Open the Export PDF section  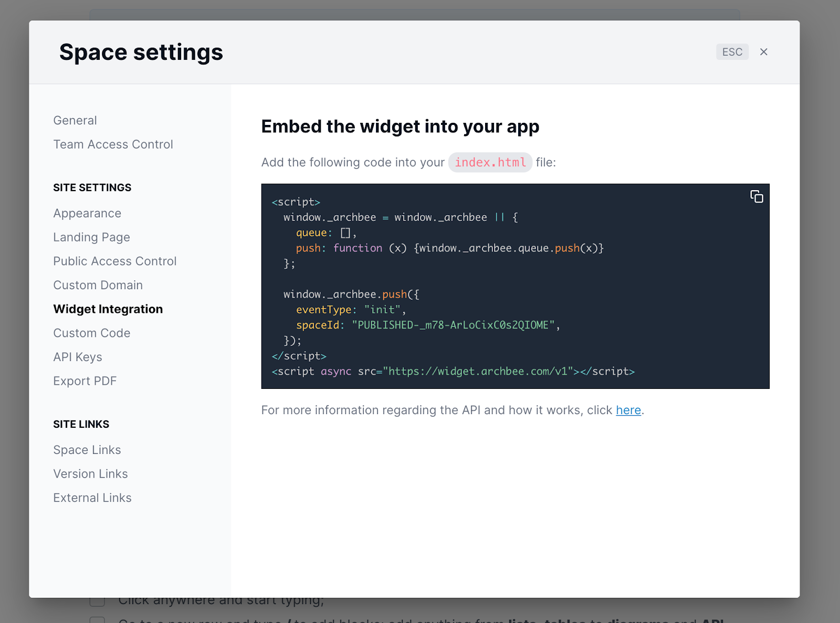[x=85, y=381]
